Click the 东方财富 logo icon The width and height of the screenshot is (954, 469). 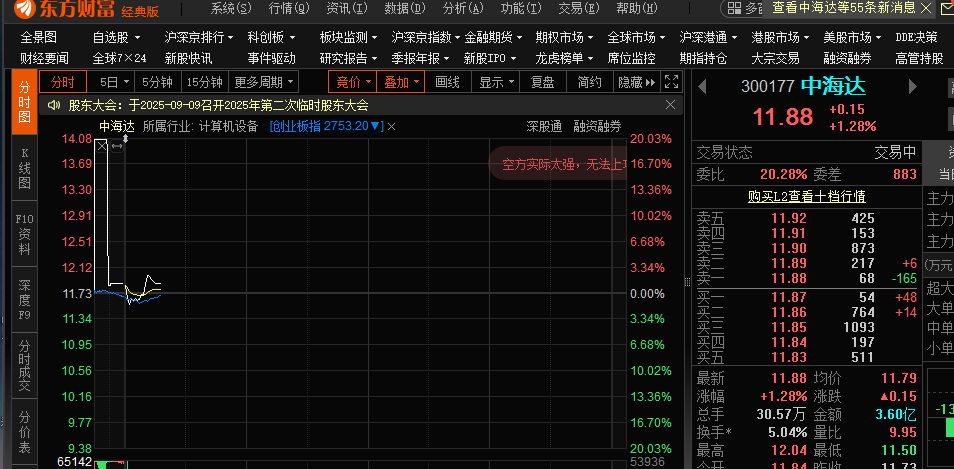pyautogui.click(x=25, y=8)
